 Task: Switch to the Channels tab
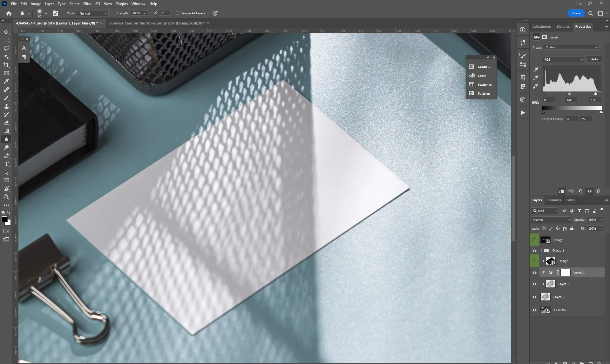point(554,200)
